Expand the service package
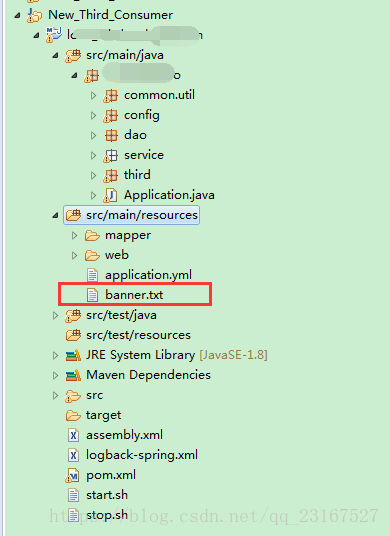390x536 pixels. pyautogui.click(x=93, y=156)
